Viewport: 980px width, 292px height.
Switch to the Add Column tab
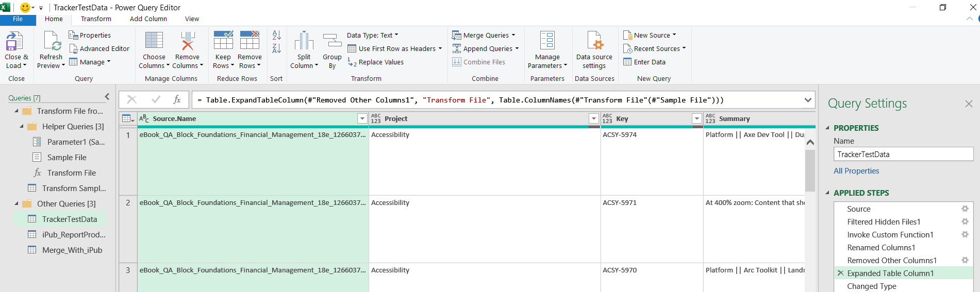pyautogui.click(x=148, y=19)
